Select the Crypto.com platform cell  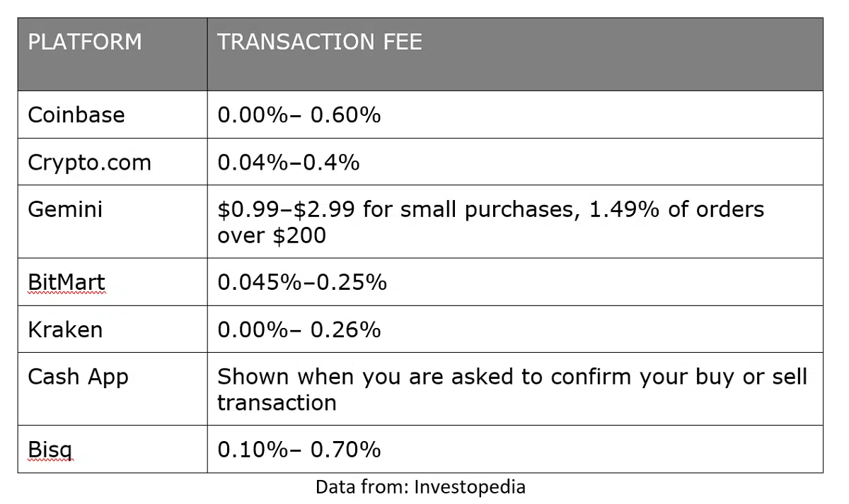click(89, 163)
